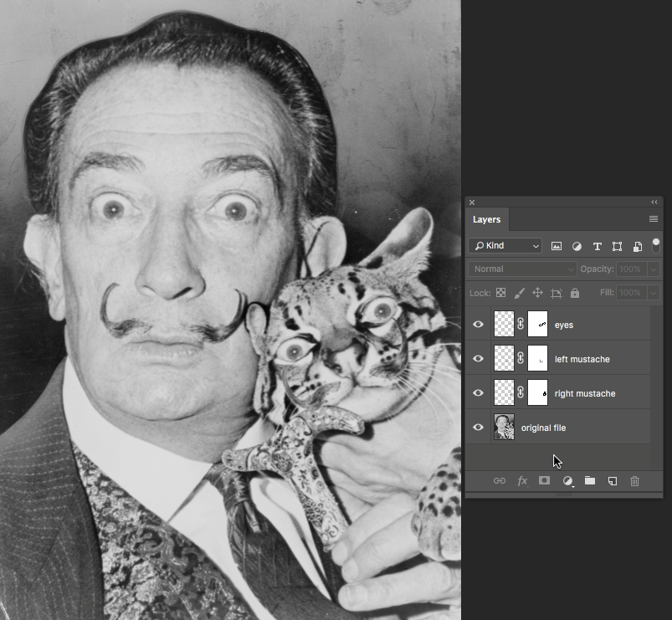
Task: Create a new layer with bottom icon
Action: 613,481
